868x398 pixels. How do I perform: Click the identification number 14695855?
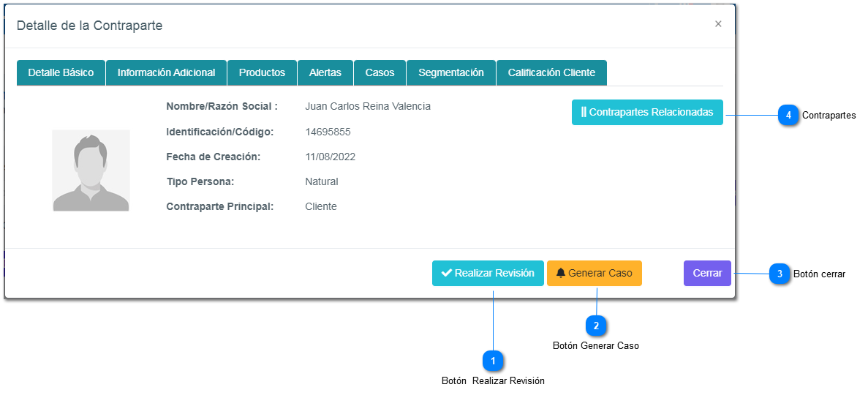coord(328,132)
